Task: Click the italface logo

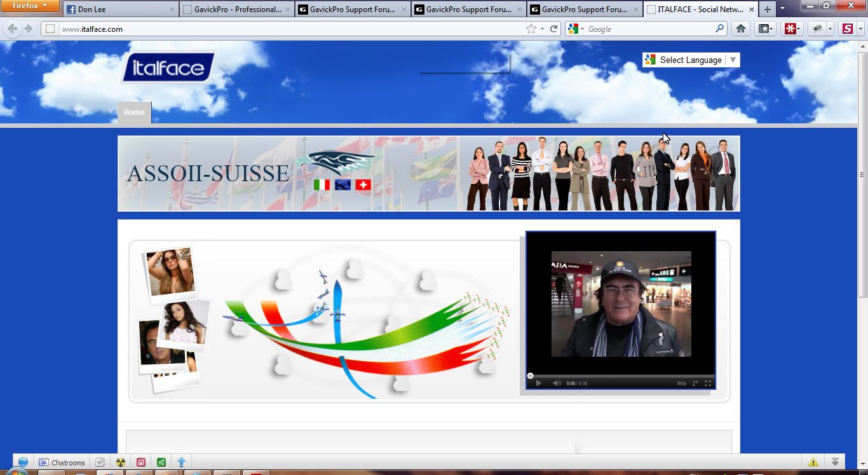Action: click(168, 67)
